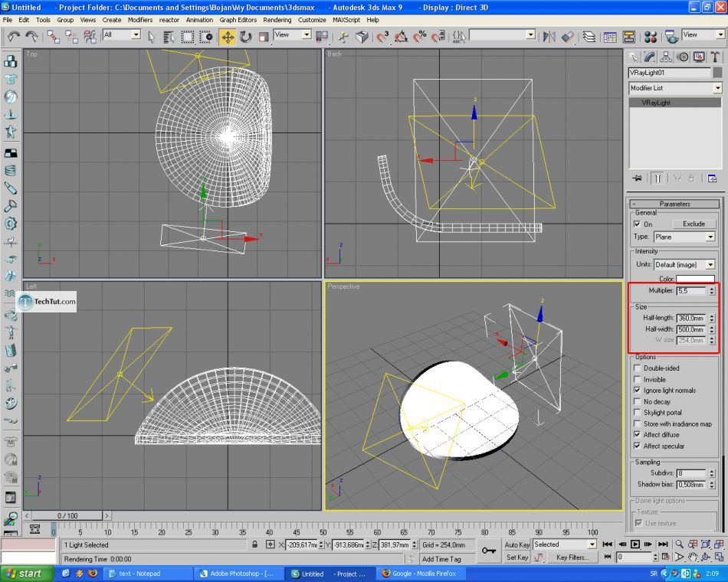Screen dimensions: 728x582
Task: Open the Mirror tool
Action: (x=549, y=37)
